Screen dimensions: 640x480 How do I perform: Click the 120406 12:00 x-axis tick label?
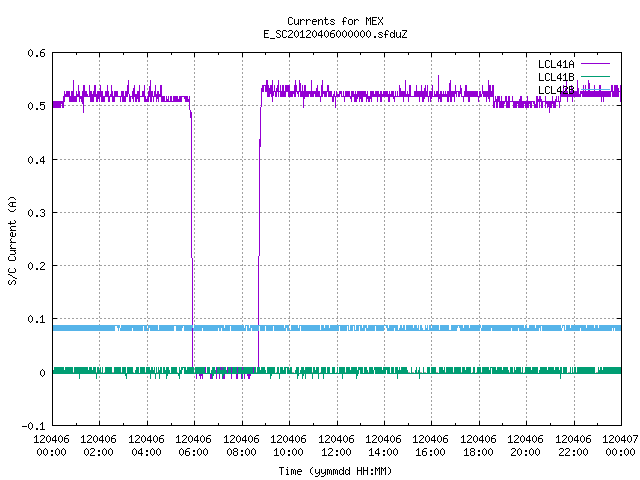click(x=336, y=446)
